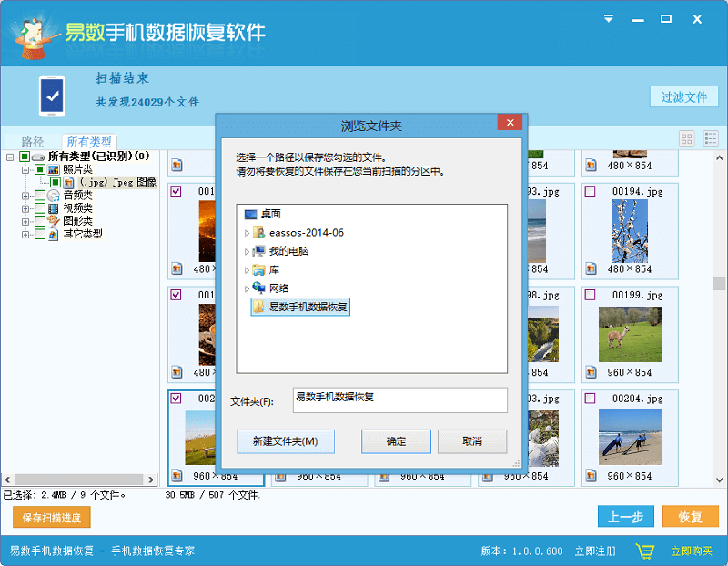This screenshot has width=728, height=566.
Task: Click 新建文件夹(M) button
Action: 286,441
